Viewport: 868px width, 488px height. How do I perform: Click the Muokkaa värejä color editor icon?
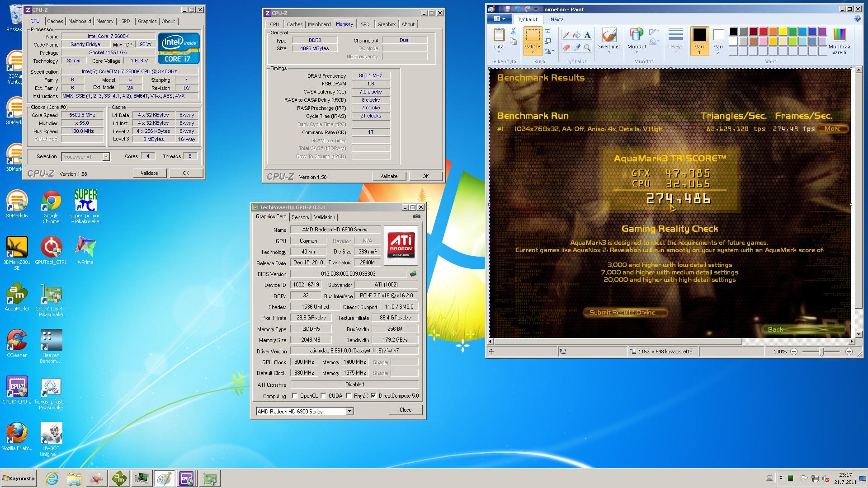pos(839,41)
